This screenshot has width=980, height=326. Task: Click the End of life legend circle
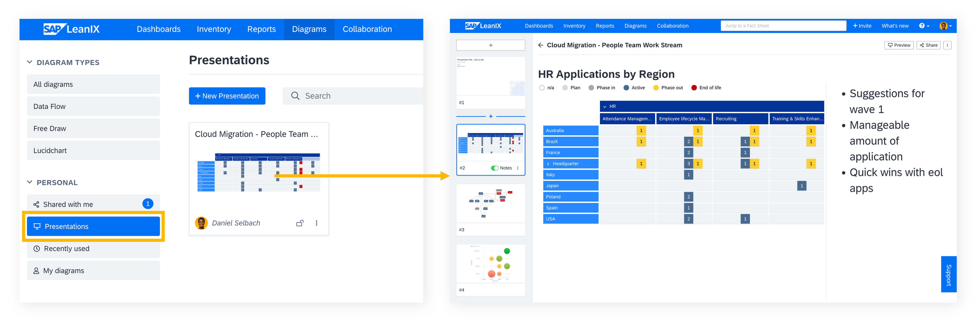point(694,88)
